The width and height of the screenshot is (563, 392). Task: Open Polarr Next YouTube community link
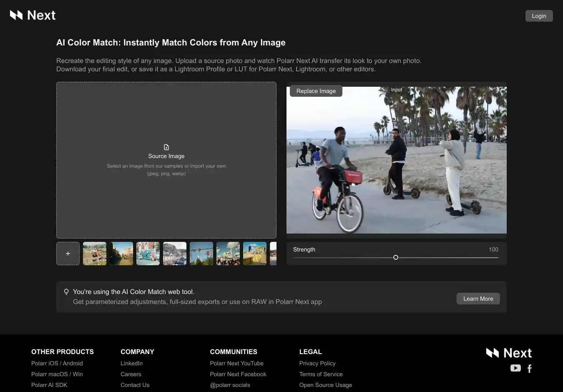tap(236, 363)
